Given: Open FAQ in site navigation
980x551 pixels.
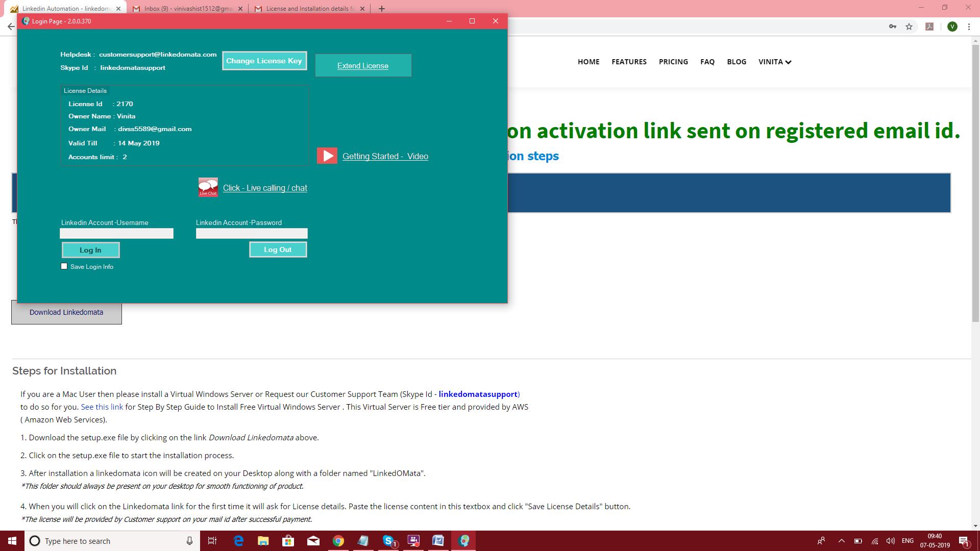Looking at the screenshot, I should coord(707,62).
